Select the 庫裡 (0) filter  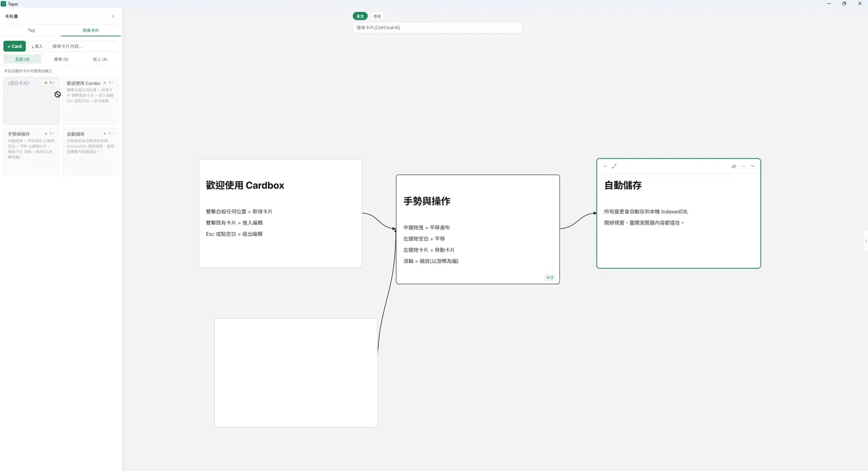click(61, 59)
